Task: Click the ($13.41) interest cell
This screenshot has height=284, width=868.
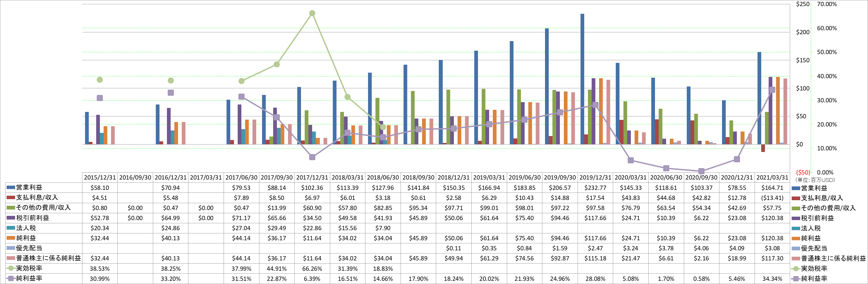Action: [772, 198]
